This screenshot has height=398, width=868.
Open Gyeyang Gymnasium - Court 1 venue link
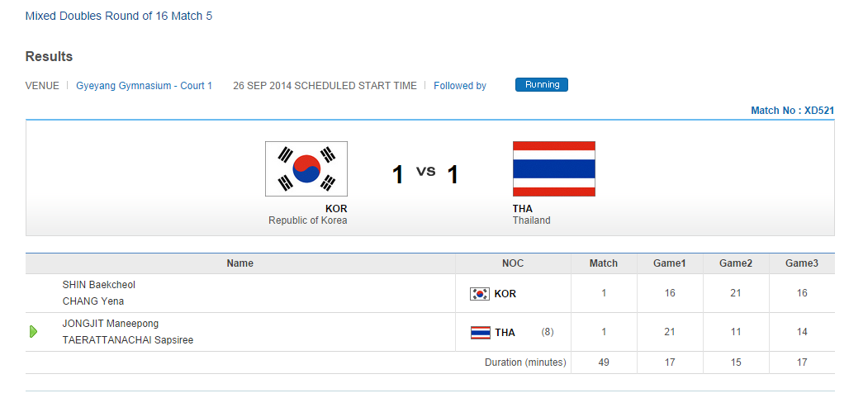tap(145, 86)
